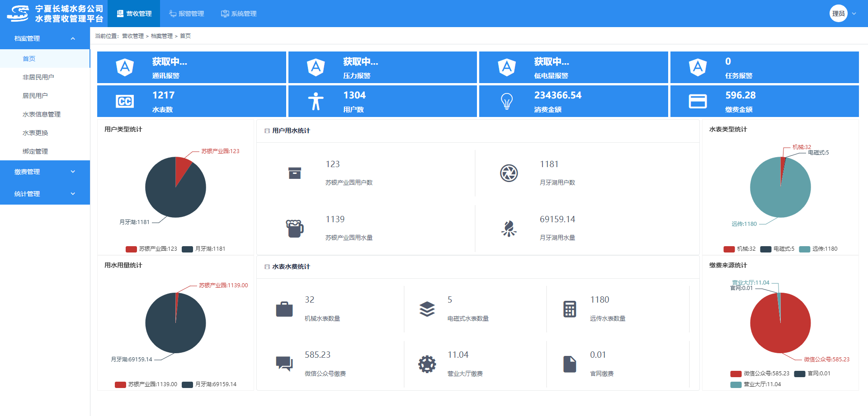
Task: Click the lightbulb icon on consumption amount card
Action: point(507,101)
